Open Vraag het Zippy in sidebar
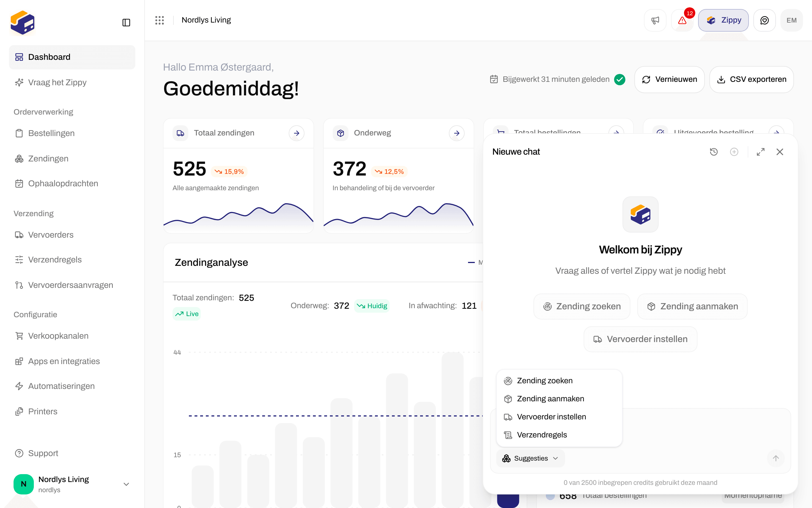The image size is (812, 508). (x=72, y=82)
